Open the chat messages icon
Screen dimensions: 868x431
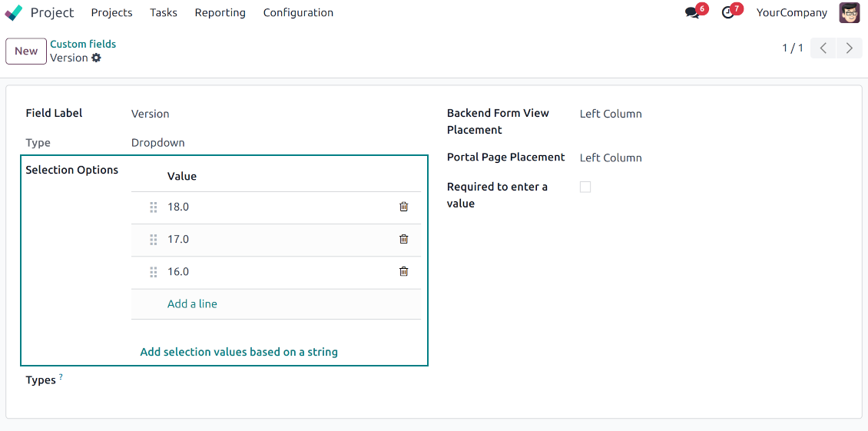click(692, 13)
